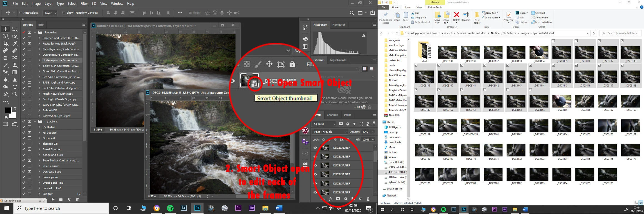The height and width of the screenshot is (214, 644).
Task: Open the Share icon in Photoshop
Action: (373, 13)
